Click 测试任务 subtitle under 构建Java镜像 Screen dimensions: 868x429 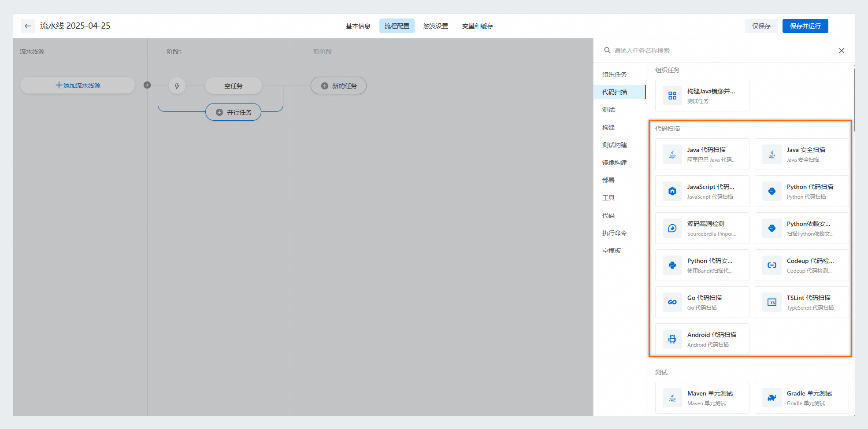[698, 101]
